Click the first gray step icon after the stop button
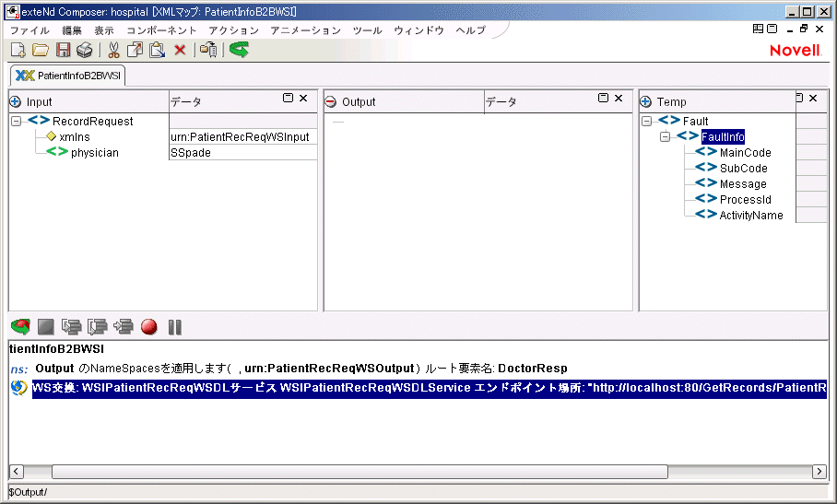Viewport: 837px width, 504px height. (72, 326)
